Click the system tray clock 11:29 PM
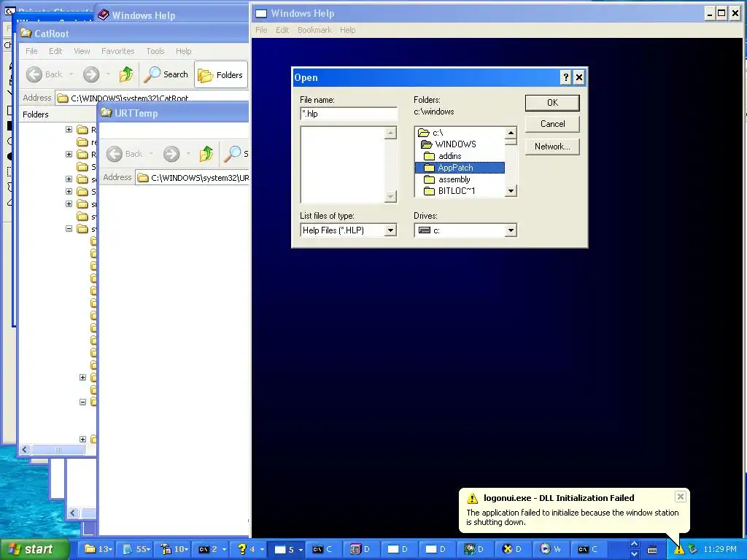 coord(720,550)
